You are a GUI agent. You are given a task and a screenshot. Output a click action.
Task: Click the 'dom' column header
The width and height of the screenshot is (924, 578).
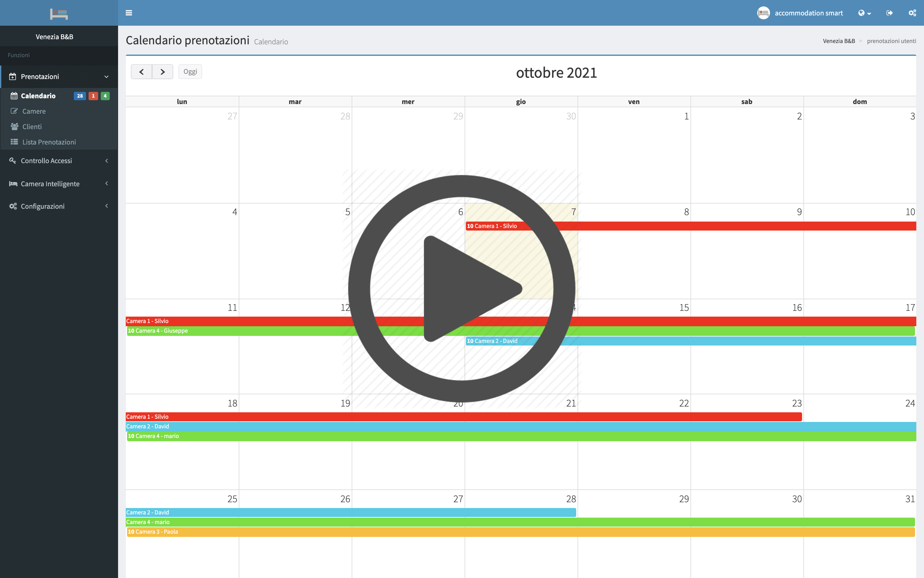click(860, 102)
